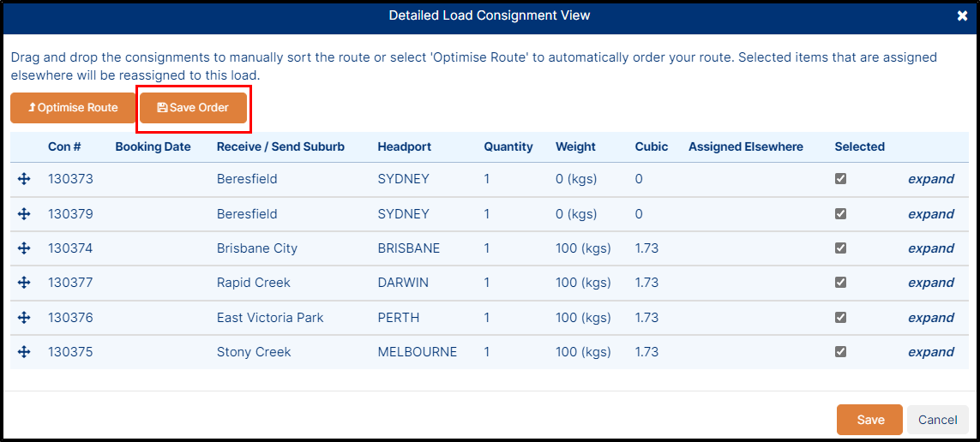Click the move handle on the East Victoria Park row
This screenshot has width=980, height=442.
pos(24,318)
